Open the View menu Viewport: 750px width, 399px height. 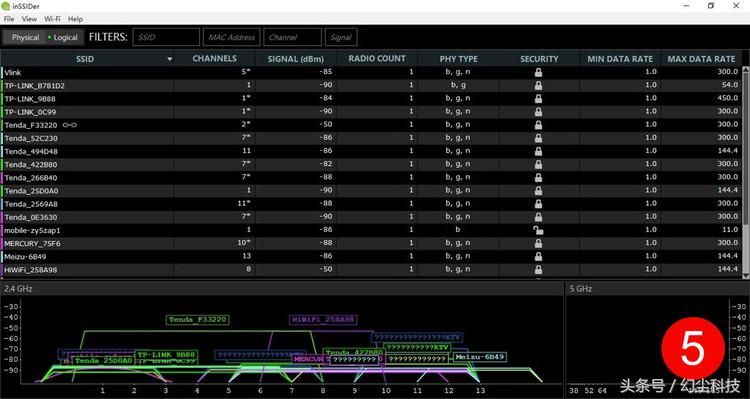tap(29, 19)
